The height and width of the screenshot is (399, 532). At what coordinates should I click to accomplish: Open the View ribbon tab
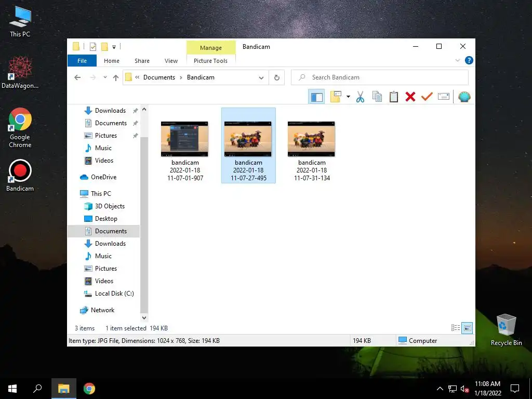171,61
